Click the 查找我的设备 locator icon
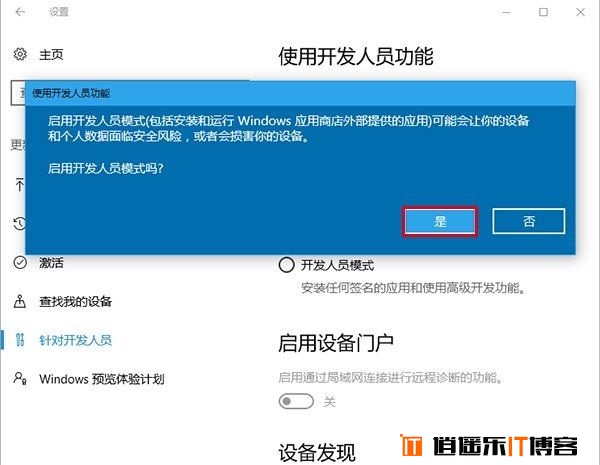 (20, 301)
